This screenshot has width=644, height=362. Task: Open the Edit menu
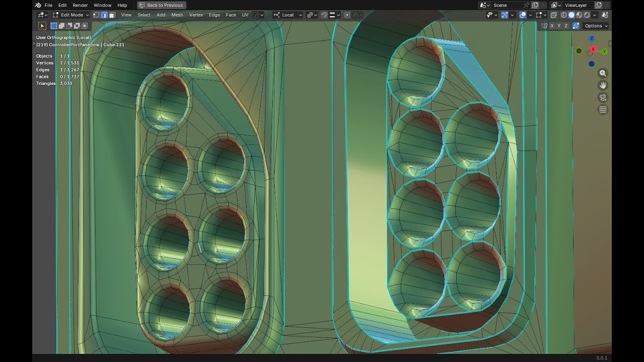click(x=62, y=5)
